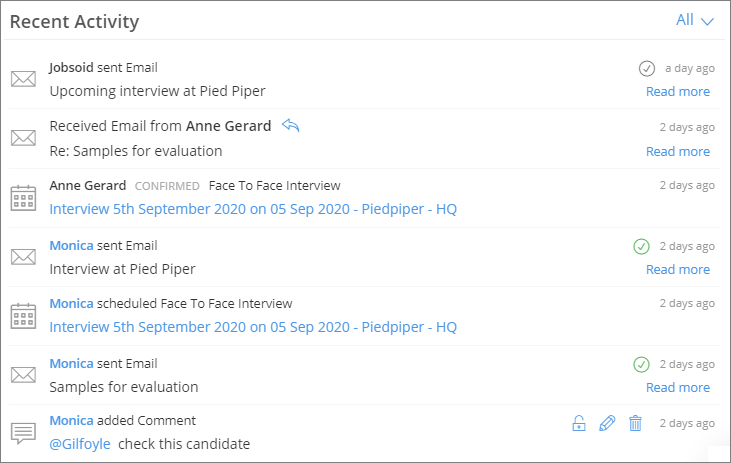Delete comment with the trash icon
This screenshot has height=463, width=731.
point(635,424)
